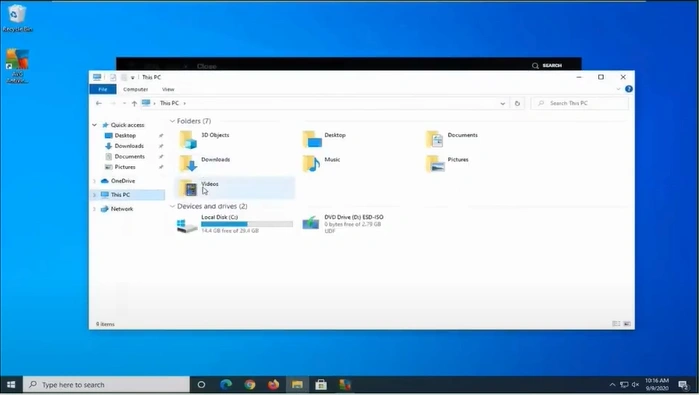The height and width of the screenshot is (395, 699).
Task: Select Pictures in Quick access
Action: 125,167
